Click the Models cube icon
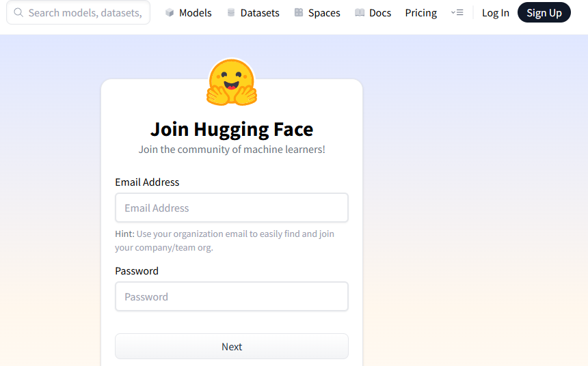This screenshot has width=588, height=366. pyautogui.click(x=170, y=12)
